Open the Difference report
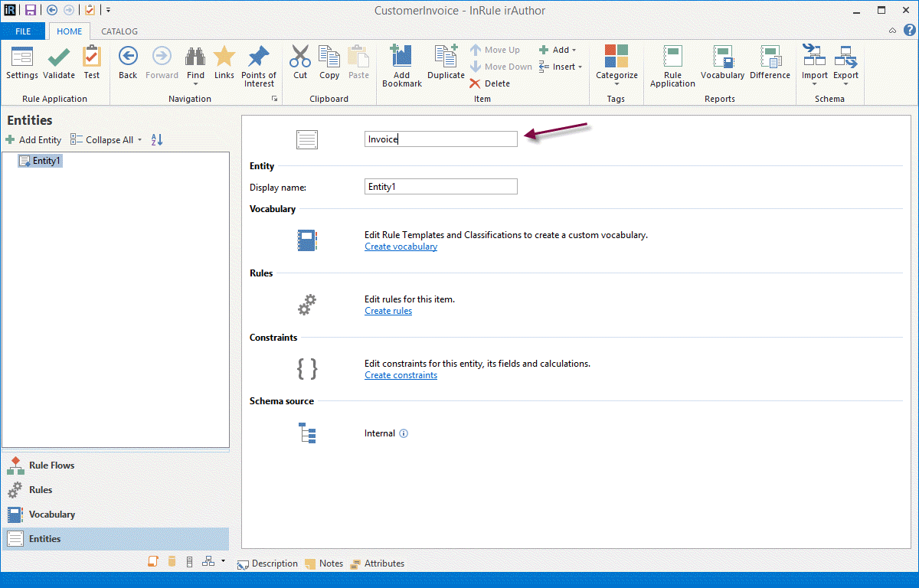This screenshot has height=588, width=919. click(x=770, y=58)
